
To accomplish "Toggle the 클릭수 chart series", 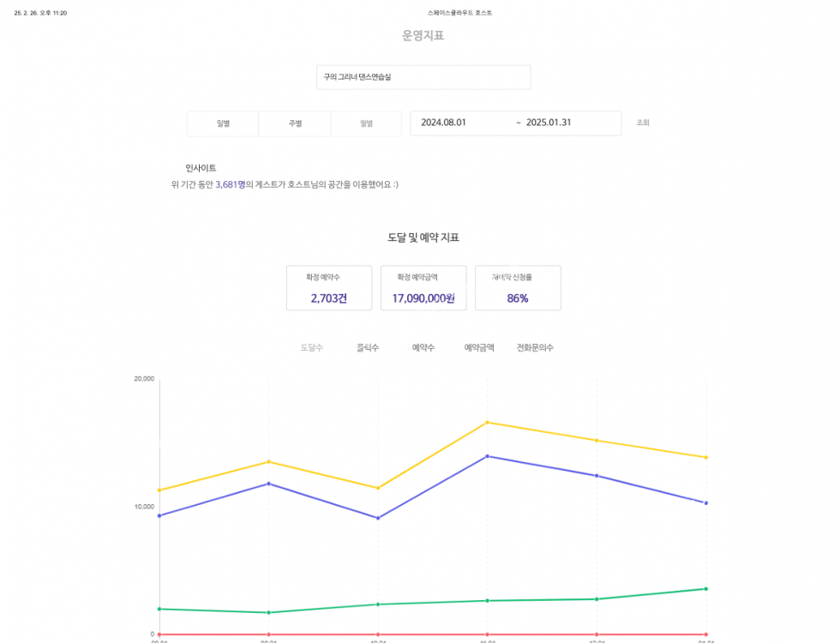I will (x=368, y=348).
